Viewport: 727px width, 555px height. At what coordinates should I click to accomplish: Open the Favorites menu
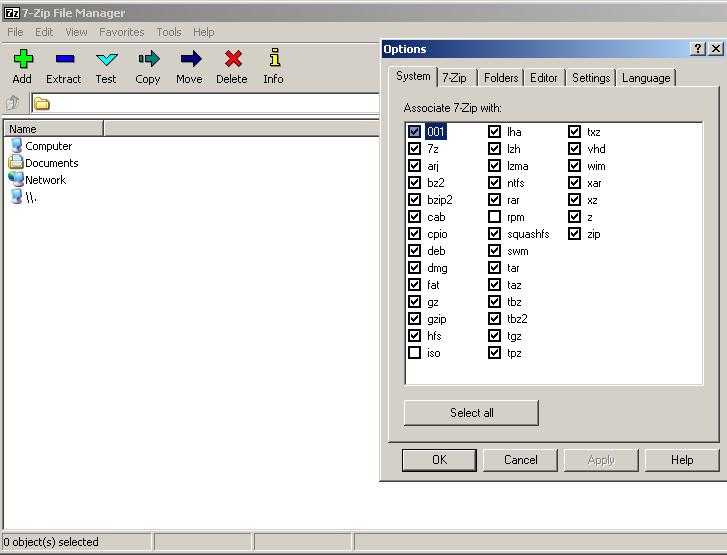click(x=121, y=32)
